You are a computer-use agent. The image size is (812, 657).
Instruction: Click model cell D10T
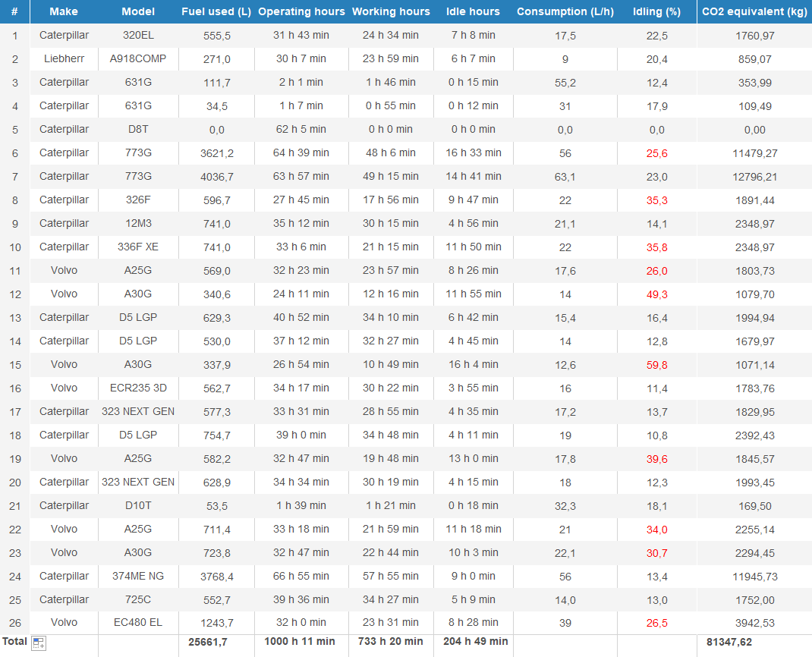click(138, 505)
